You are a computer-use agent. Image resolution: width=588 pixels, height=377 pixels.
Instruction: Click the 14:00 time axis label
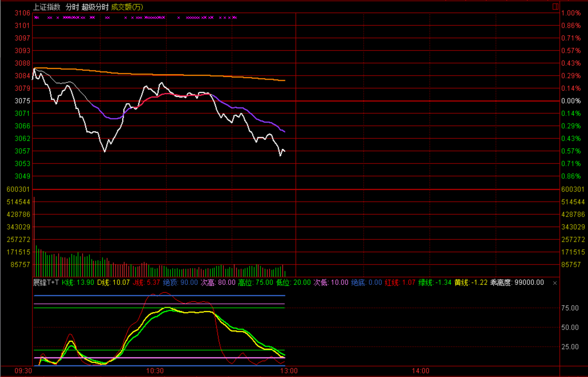420,371
